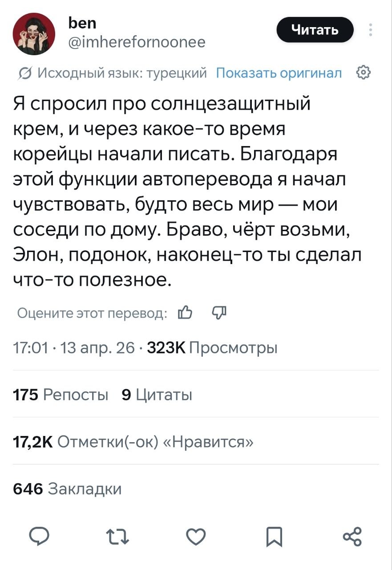
Task: Open the three-dot more options menu
Action: (370, 31)
